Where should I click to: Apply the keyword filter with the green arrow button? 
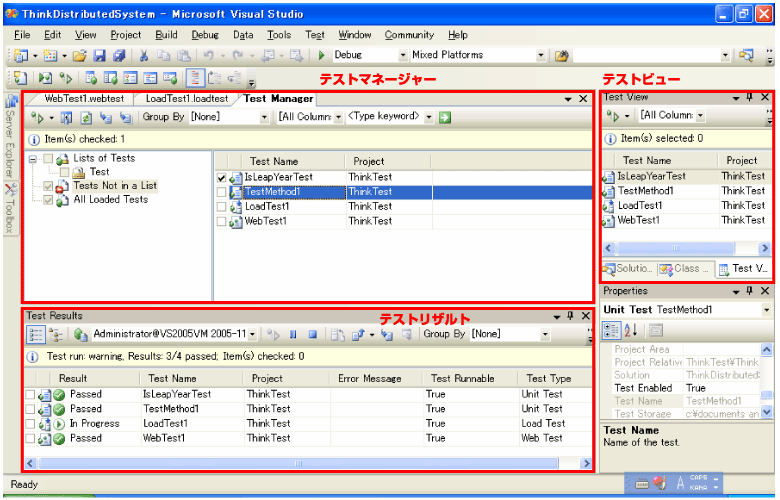[x=445, y=117]
